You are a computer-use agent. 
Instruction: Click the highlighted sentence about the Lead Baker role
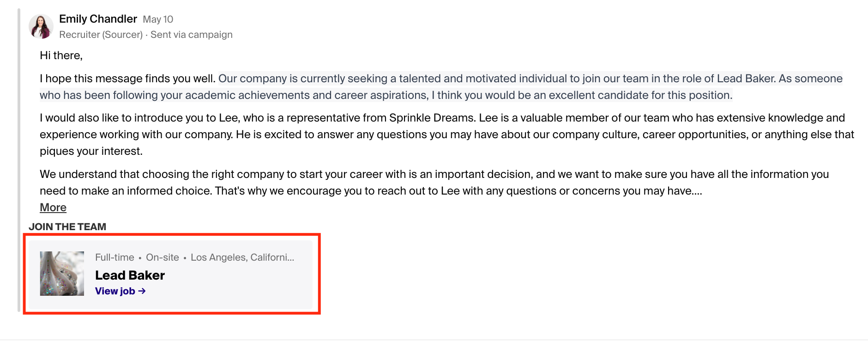[441, 87]
